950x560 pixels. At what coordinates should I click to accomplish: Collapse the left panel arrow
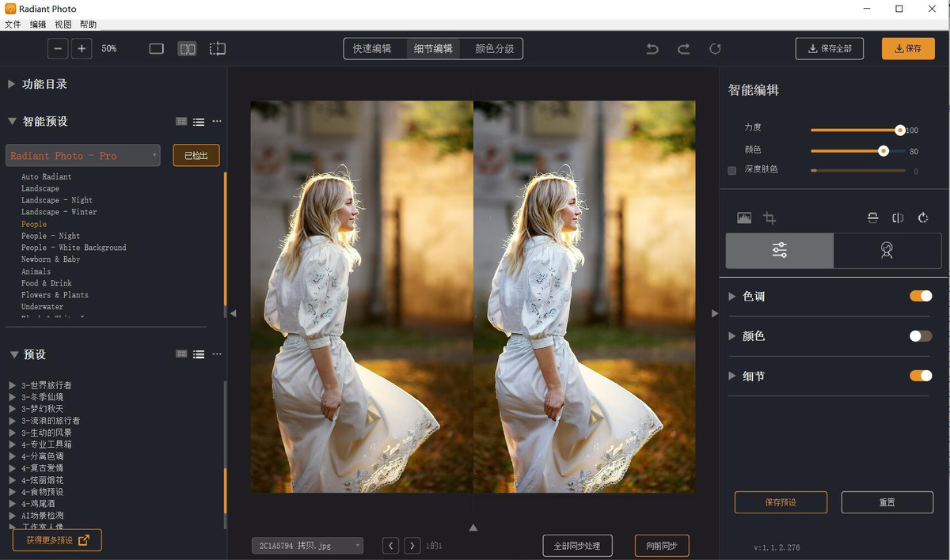(x=233, y=313)
